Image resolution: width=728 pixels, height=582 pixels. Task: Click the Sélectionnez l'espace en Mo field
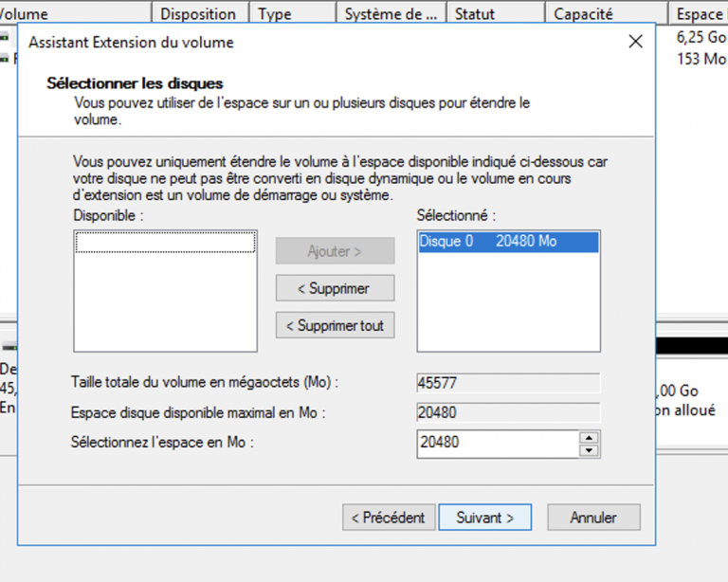click(497, 443)
